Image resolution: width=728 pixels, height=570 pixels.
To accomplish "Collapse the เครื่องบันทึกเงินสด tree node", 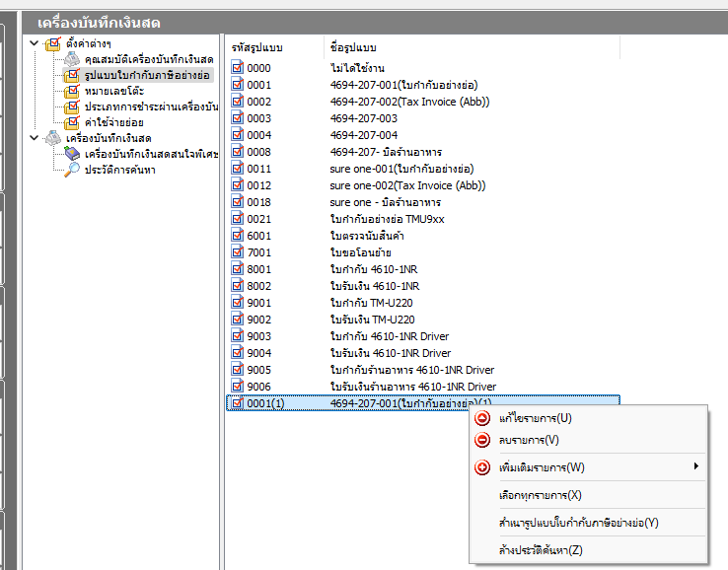I will tap(36, 138).
